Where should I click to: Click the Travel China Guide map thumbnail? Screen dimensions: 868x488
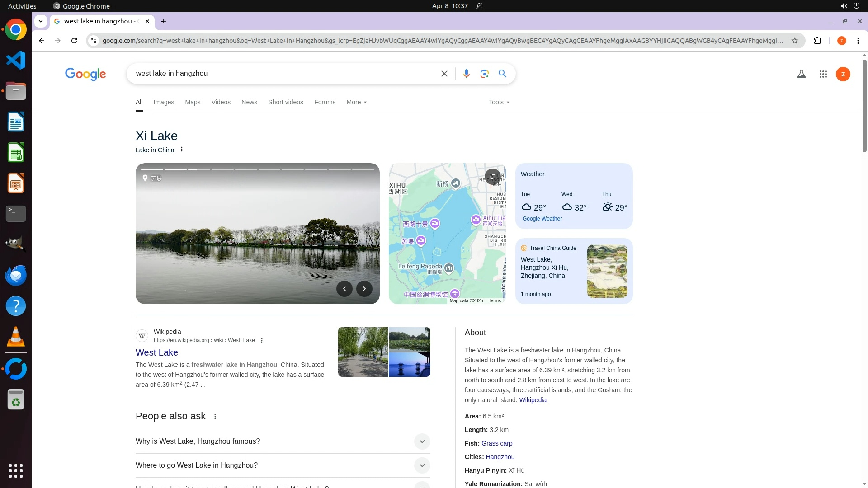click(607, 271)
